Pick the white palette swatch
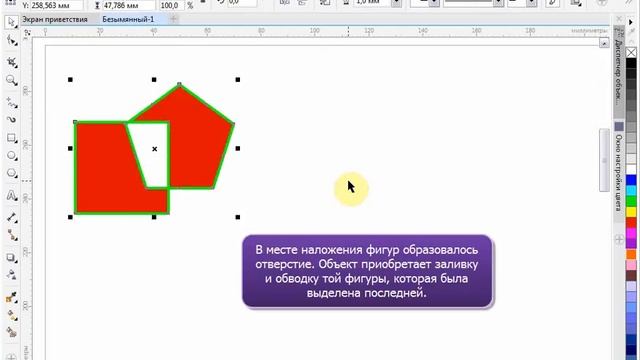 coord(631,169)
